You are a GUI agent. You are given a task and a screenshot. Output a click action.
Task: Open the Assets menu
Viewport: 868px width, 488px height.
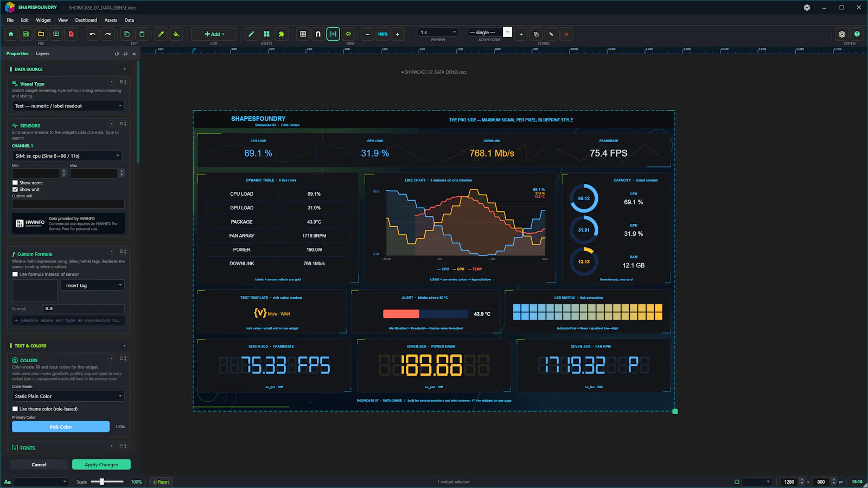(x=111, y=20)
